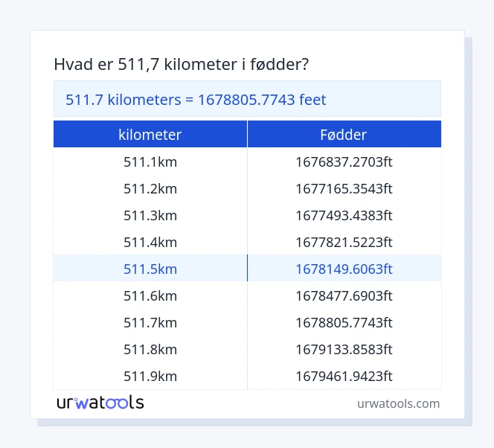Click the 511.6km cell
This screenshot has height=448, width=494.
click(x=150, y=295)
